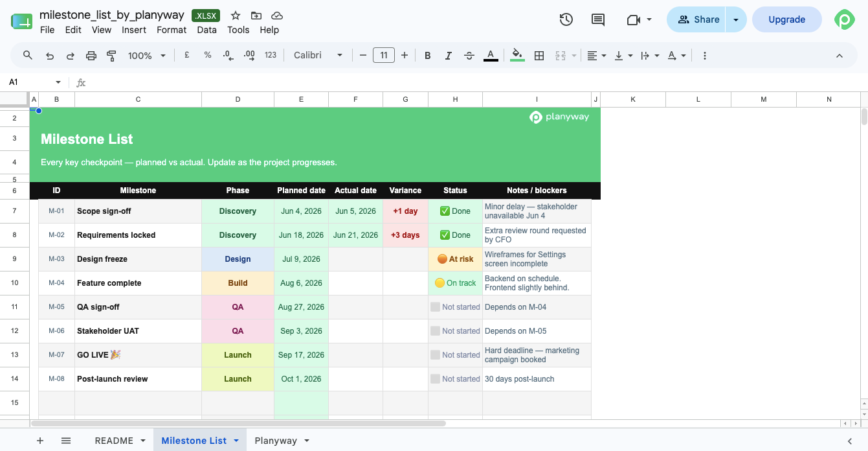This screenshot has height=451, width=868.
Task: Open text rotation options
Action: click(677, 56)
